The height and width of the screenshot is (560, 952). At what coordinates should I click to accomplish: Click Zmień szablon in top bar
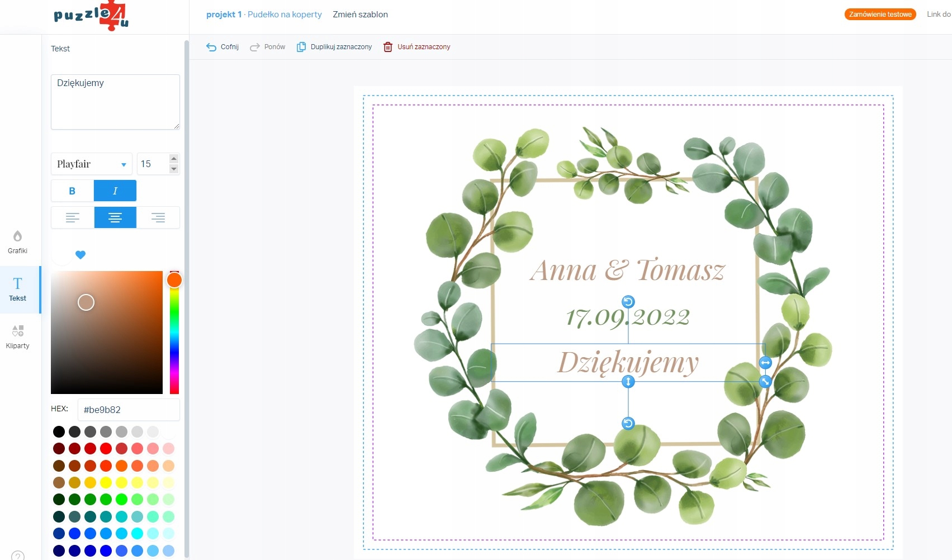click(x=360, y=15)
